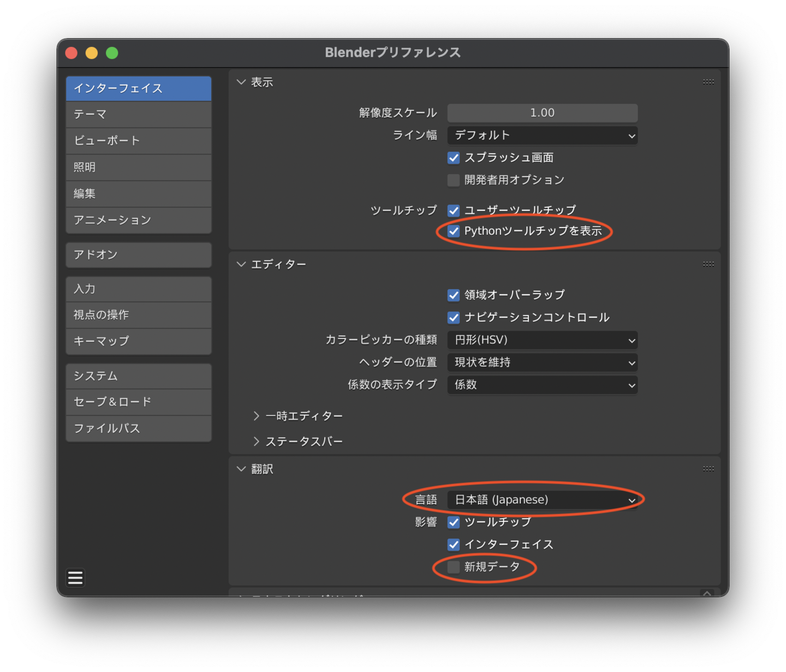Disable スプラッシュ画面
This screenshot has height=672, width=786.
point(453,158)
